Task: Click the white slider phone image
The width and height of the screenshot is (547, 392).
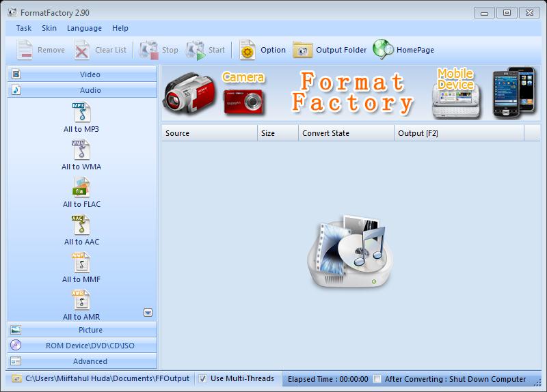Action: click(x=456, y=101)
